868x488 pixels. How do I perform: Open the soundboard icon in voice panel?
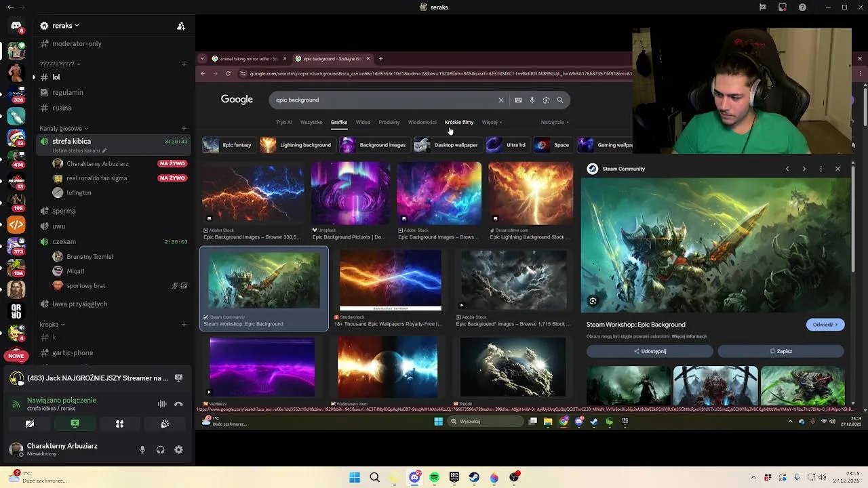(x=165, y=424)
